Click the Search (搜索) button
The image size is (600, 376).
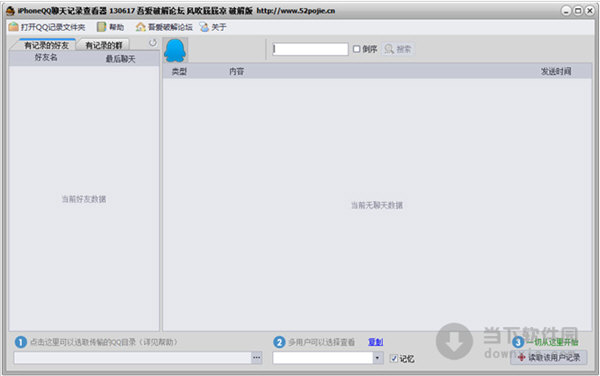coord(398,49)
